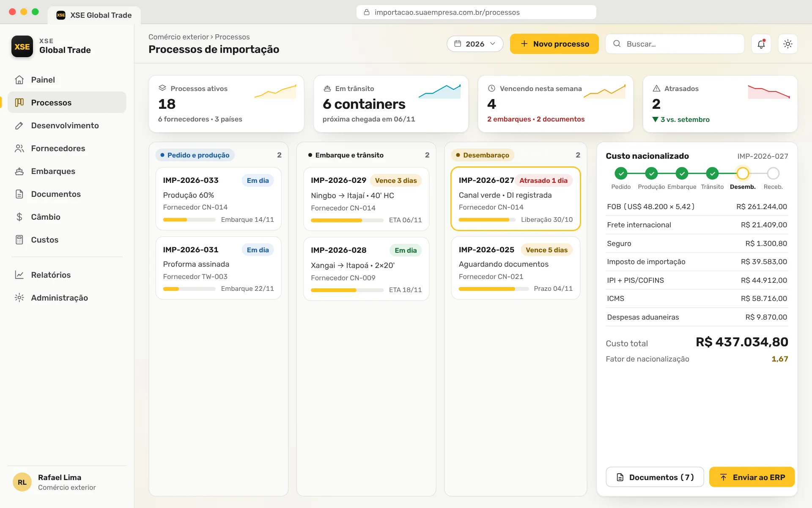The height and width of the screenshot is (508, 812).
Task: Click progress bar of IMP-2026-033 card
Action: tap(189, 220)
